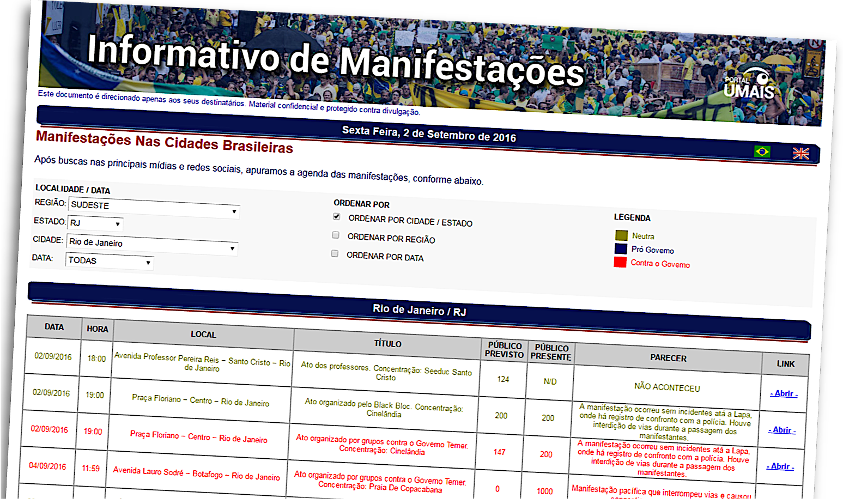Viewport: 843px width, 504px height.
Task: Click the Ato organizado pelo Black Bloc cell
Action: [x=384, y=409]
